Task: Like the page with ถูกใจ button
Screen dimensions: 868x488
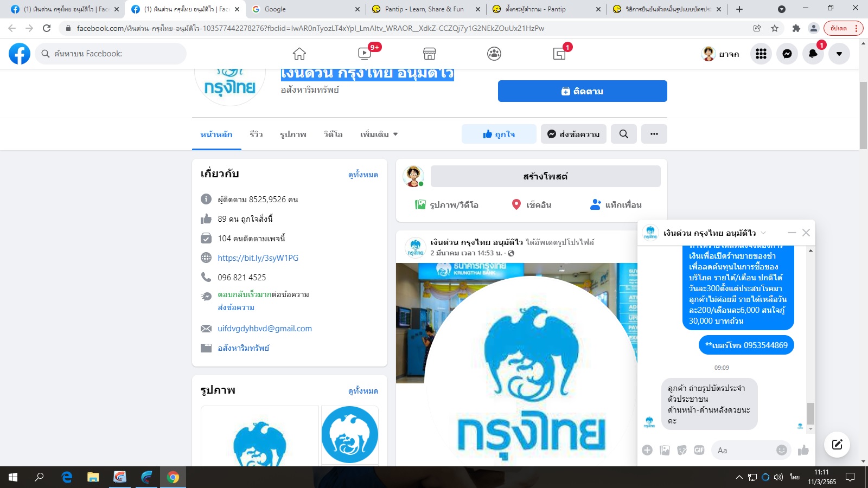Action: [x=499, y=134]
